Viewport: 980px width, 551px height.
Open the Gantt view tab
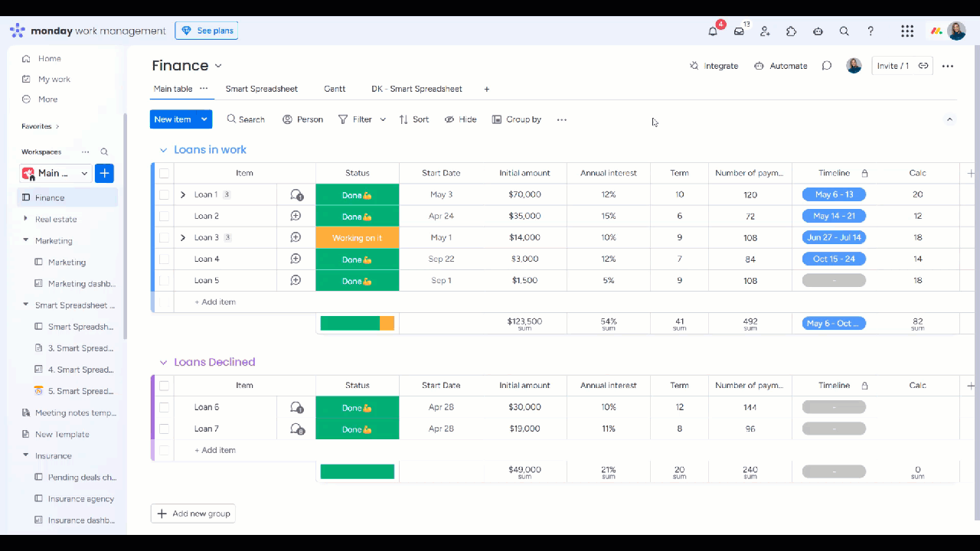(x=335, y=89)
